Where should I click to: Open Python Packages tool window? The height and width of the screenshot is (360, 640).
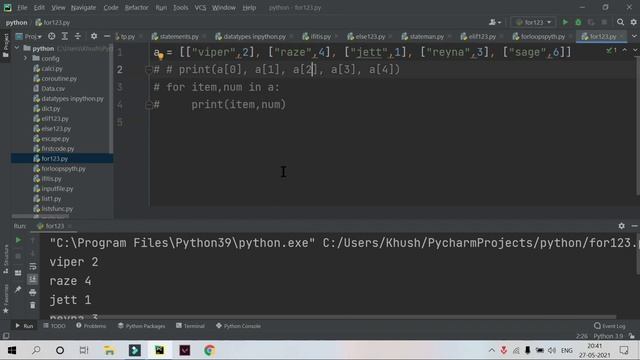(142, 326)
